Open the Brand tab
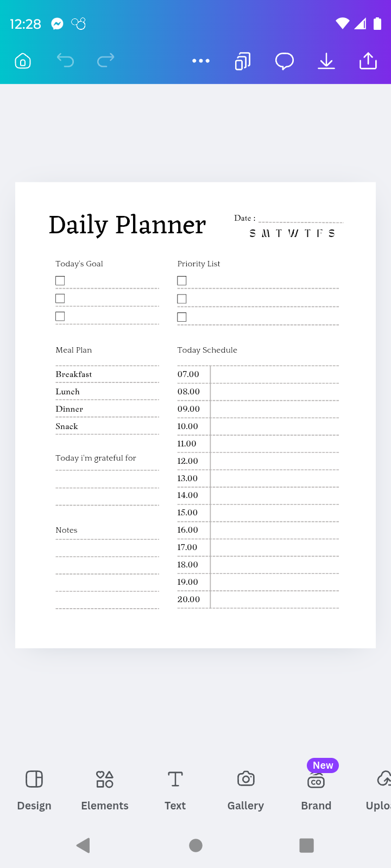 (316, 789)
